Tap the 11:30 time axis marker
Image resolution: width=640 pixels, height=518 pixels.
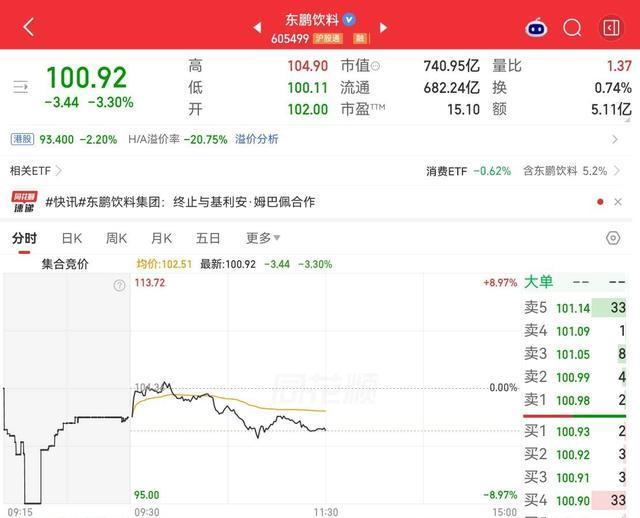point(326,512)
